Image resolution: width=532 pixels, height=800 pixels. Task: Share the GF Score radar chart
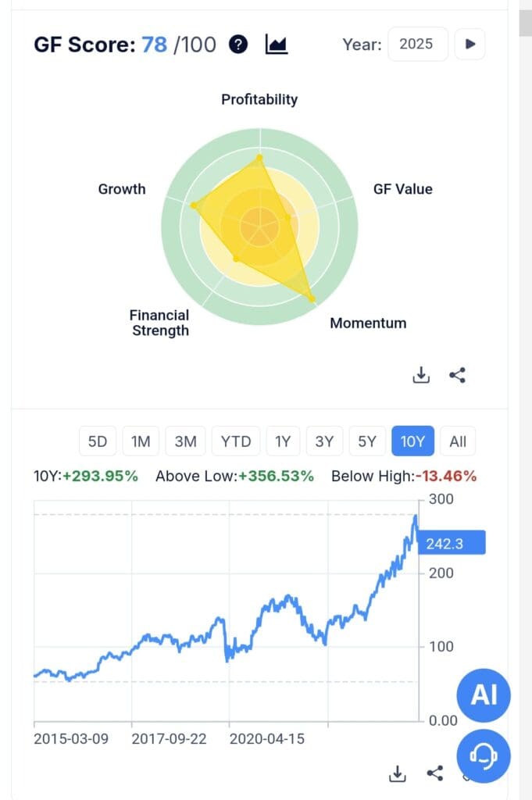(x=457, y=374)
